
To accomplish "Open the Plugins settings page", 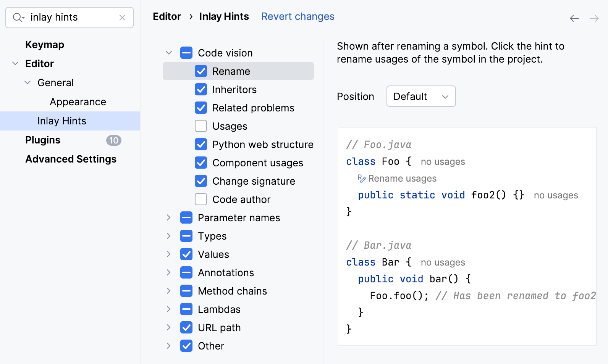I will pyautogui.click(x=43, y=140).
